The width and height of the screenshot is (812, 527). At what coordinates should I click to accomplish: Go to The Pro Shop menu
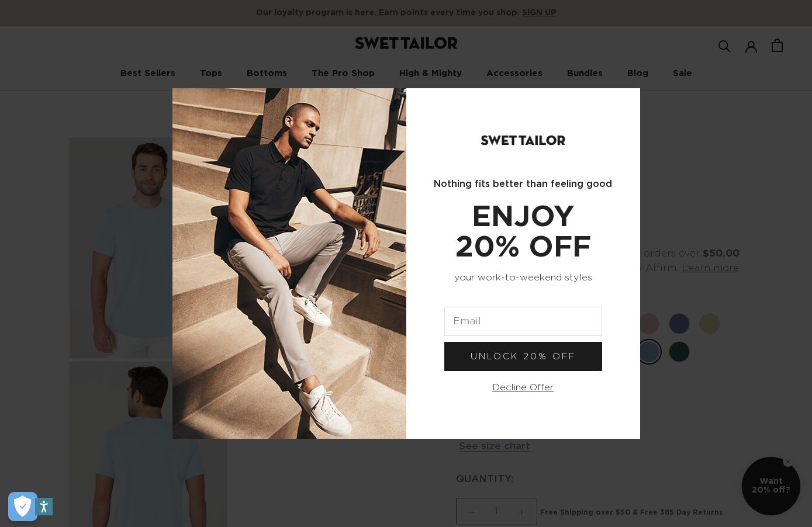click(x=343, y=73)
